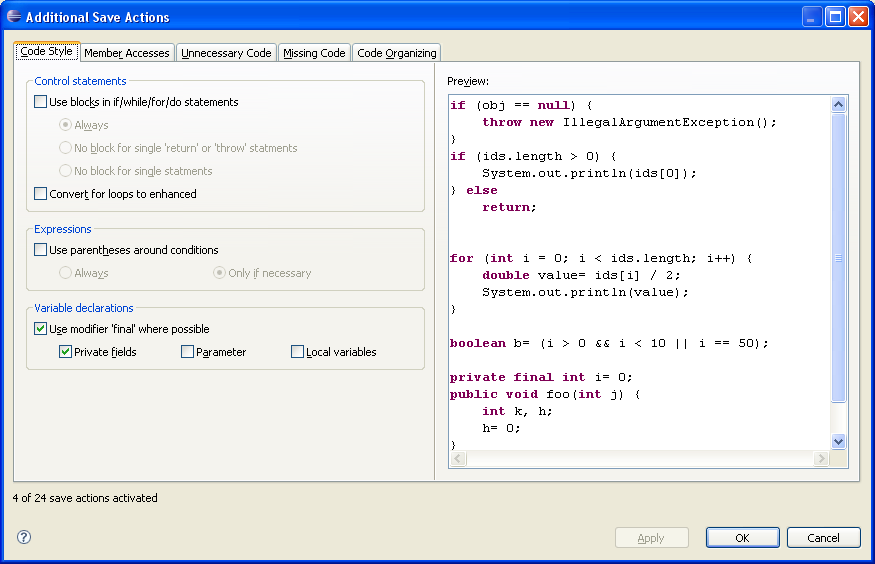Click the preview scroll up arrow
The height and width of the screenshot is (564, 875).
pos(838,104)
